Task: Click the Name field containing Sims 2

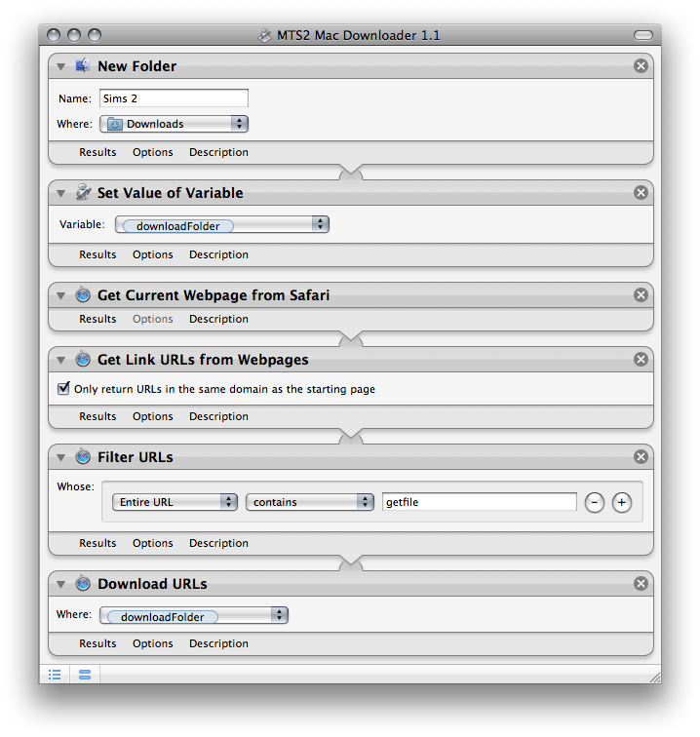Action: (174, 98)
